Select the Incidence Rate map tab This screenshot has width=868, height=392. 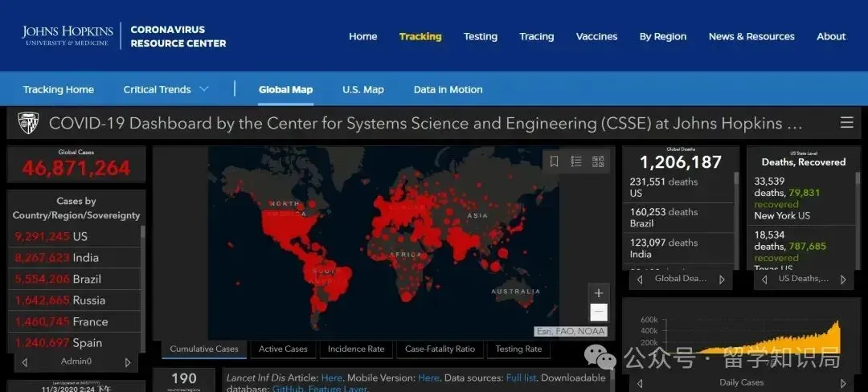[x=356, y=349]
